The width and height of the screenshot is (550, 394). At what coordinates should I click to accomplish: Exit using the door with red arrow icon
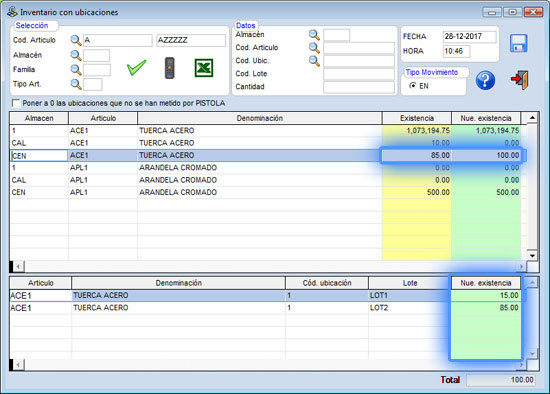click(x=519, y=80)
